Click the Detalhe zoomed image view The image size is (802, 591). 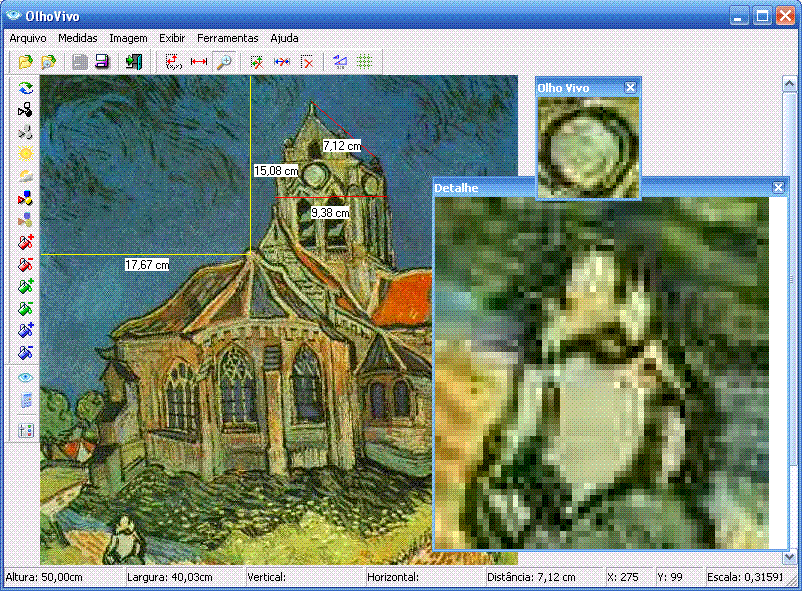602,374
